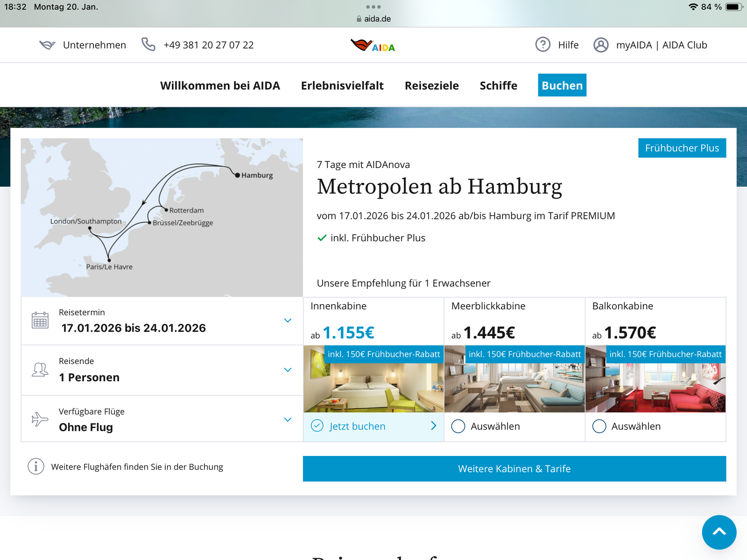Click the Metropolen ab Hamburg heading

coord(439,187)
